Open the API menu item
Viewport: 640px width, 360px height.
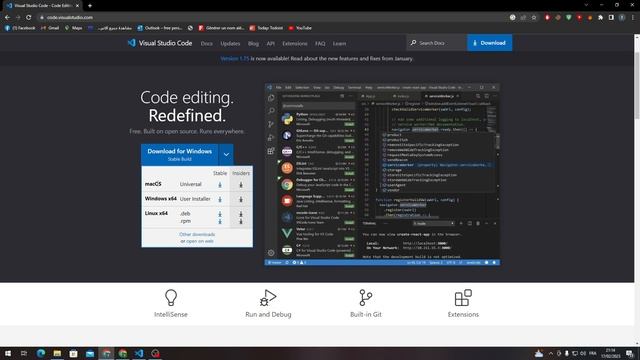coord(271,43)
